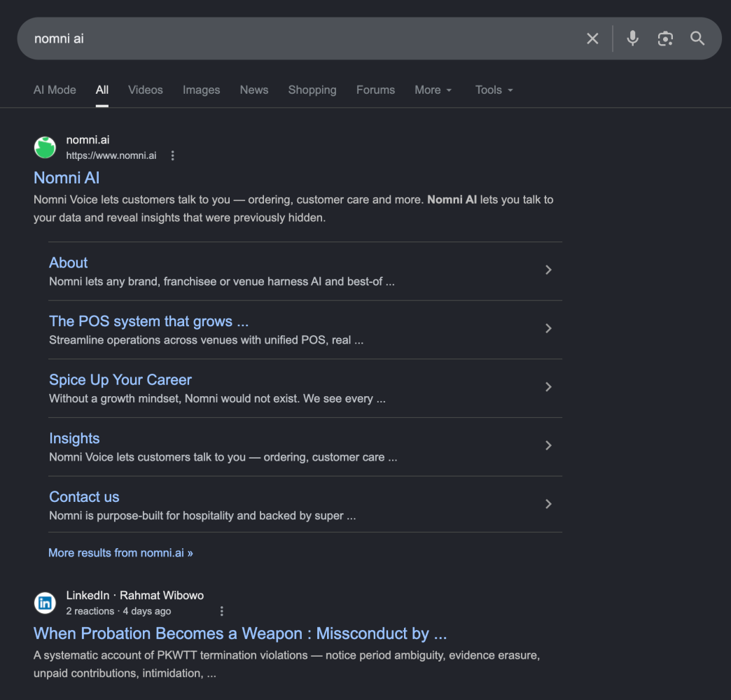Click chevron on POS system sitelink
The height and width of the screenshot is (700, 731).
point(548,328)
